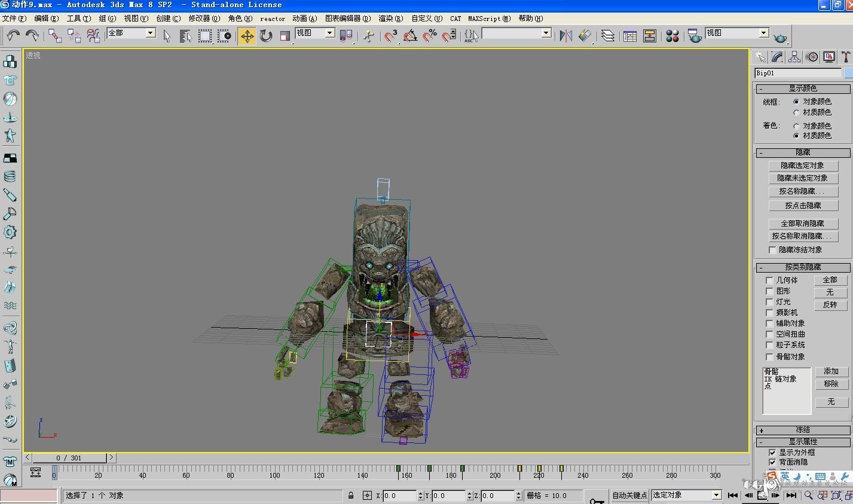Activate the Select and Move tool
Screen dimensions: 853x504
pyautogui.click(x=247, y=36)
